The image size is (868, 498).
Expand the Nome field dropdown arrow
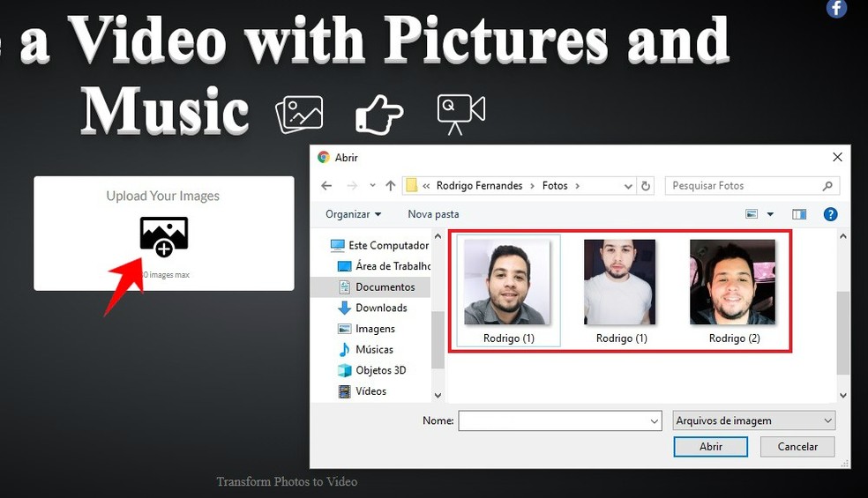[655, 421]
